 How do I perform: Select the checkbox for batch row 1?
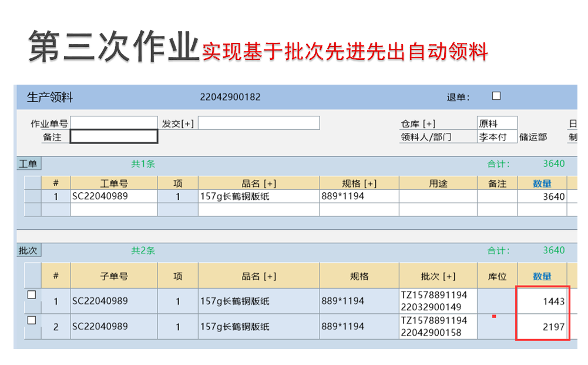pyautogui.click(x=32, y=295)
